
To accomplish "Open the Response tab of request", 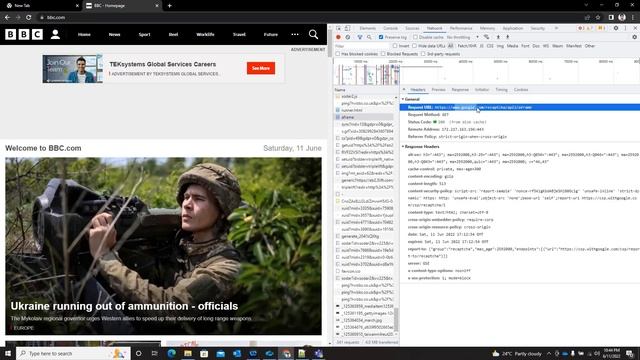I will click(x=460, y=89).
